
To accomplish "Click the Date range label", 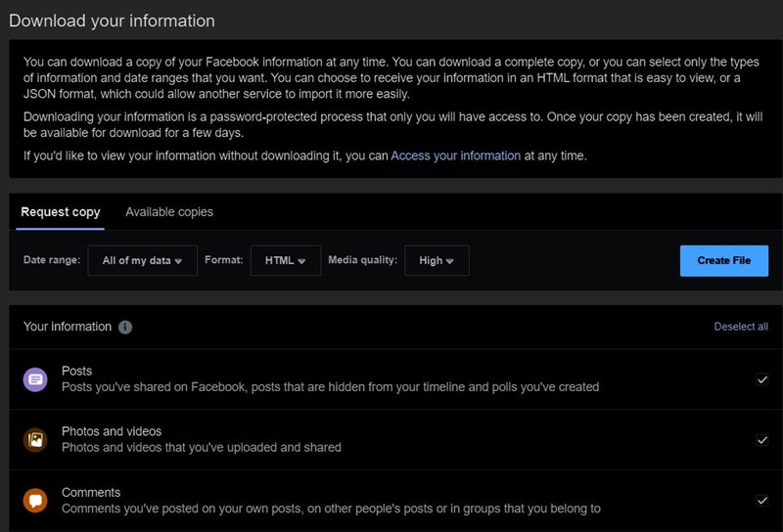I will point(52,260).
